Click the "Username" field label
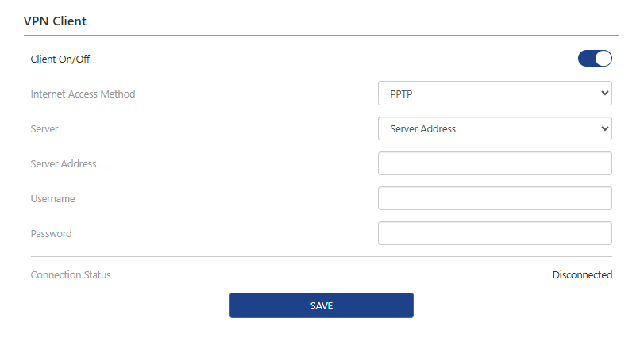 pos(52,198)
